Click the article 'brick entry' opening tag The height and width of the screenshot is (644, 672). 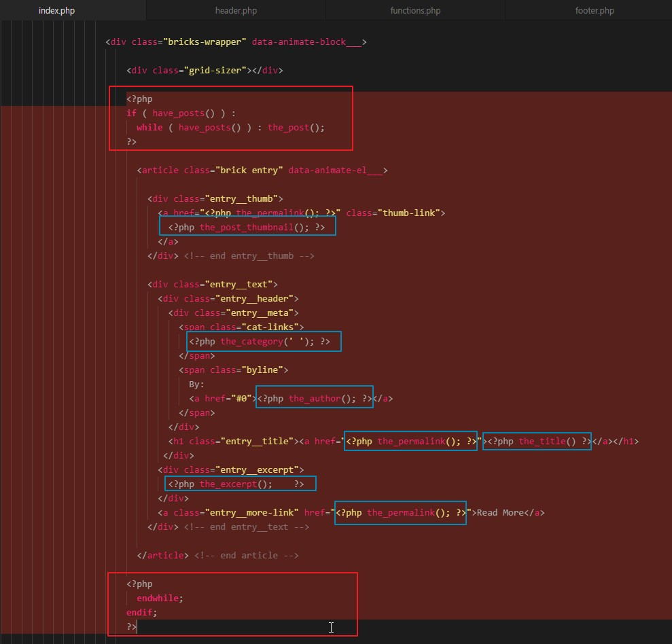click(262, 170)
